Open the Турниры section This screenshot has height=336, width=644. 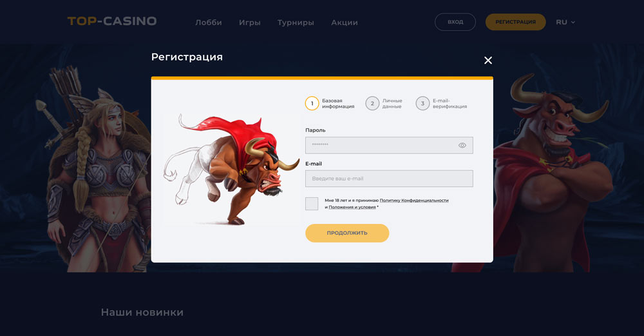296,23
